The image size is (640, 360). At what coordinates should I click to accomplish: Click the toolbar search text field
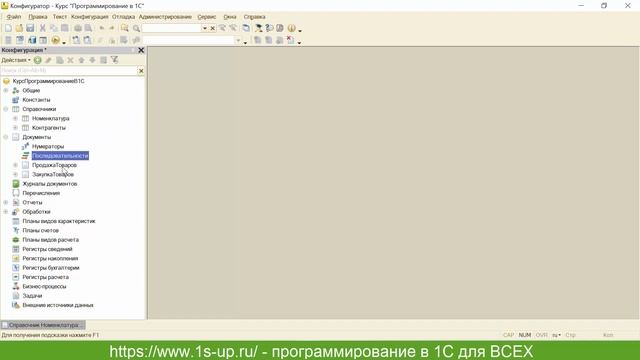pos(172,29)
